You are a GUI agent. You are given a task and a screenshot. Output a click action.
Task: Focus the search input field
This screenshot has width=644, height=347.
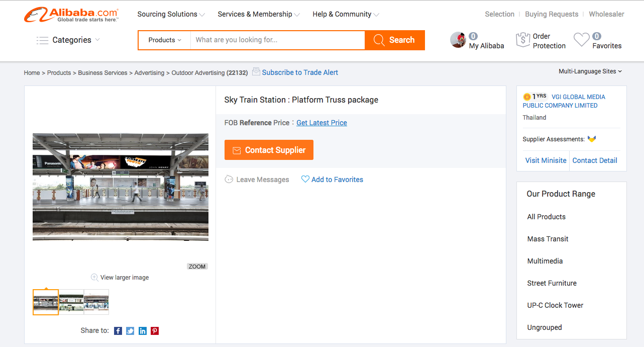(x=277, y=40)
